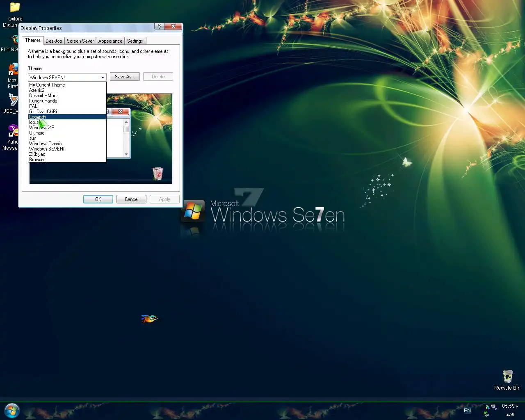525x420 pixels.
Task: Open the Oxford Dictionary folder icon
Action: click(x=15, y=7)
